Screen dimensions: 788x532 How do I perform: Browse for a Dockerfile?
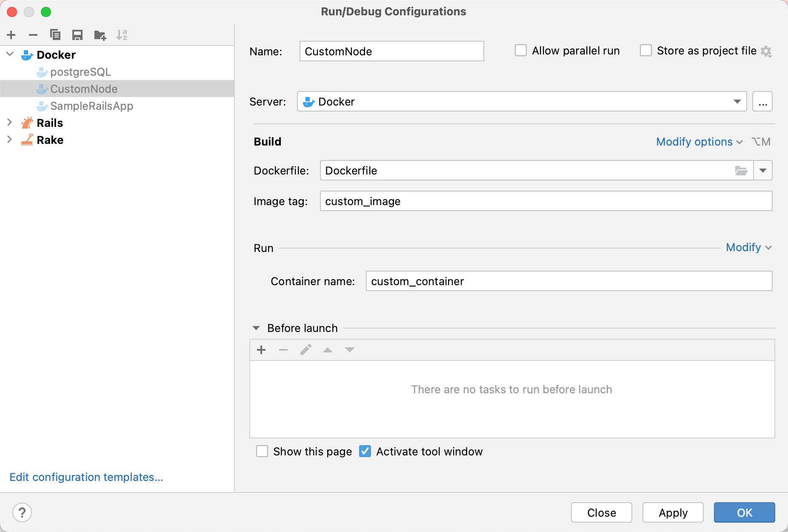[x=742, y=170]
